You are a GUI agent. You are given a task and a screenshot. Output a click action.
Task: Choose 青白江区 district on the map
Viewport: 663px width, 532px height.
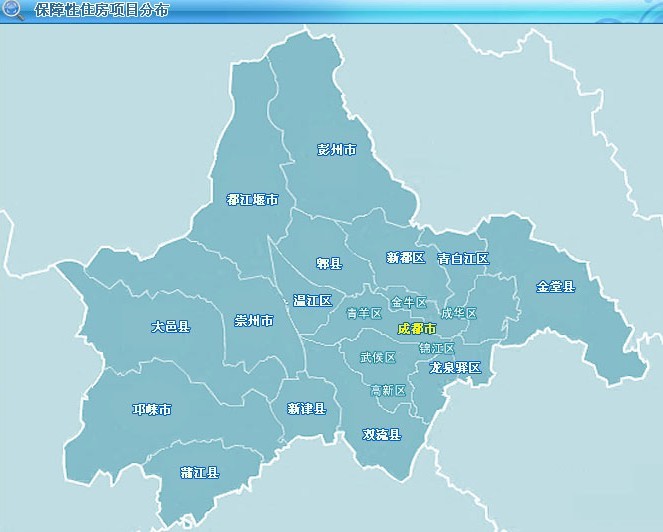coord(463,258)
